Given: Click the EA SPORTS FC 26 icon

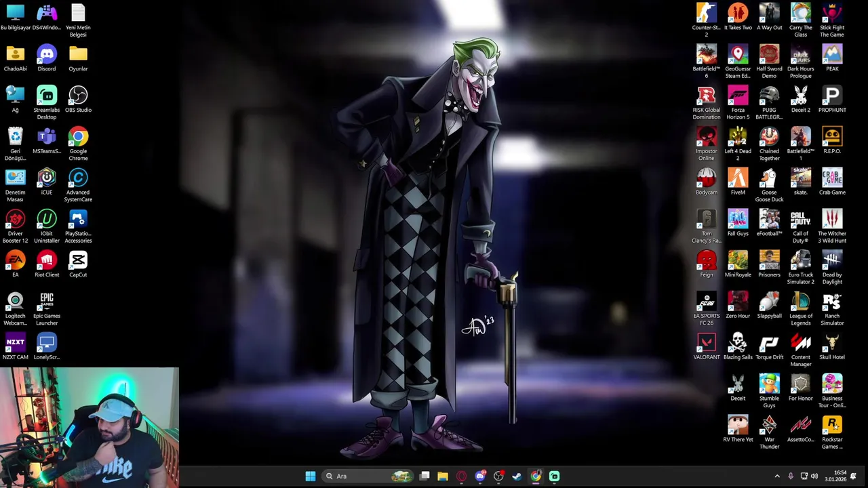Looking at the screenshot, I should click(x=706, y=309).
